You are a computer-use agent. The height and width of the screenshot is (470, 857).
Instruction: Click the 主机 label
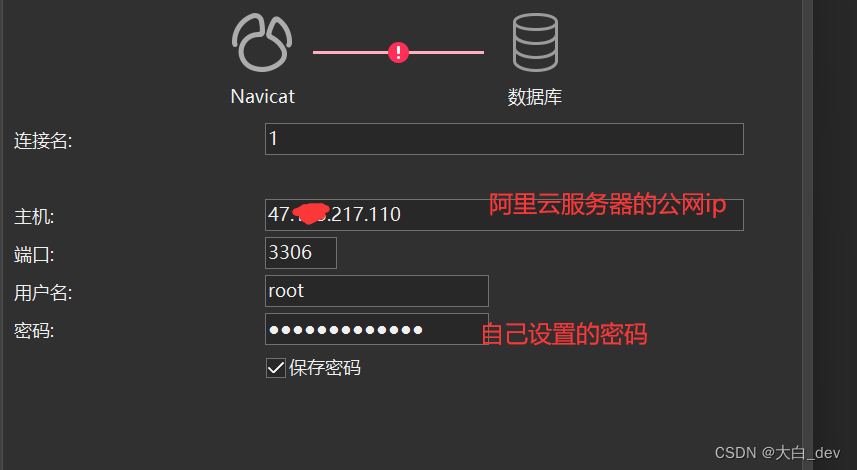tap(34, 217)
